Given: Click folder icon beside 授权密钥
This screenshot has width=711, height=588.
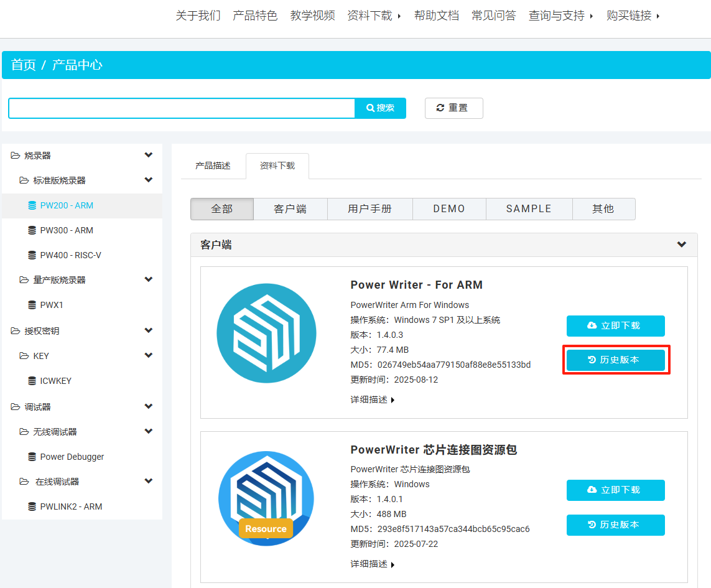Looking at the screenshot, I should pyautogui.click(x=16, y=331).
